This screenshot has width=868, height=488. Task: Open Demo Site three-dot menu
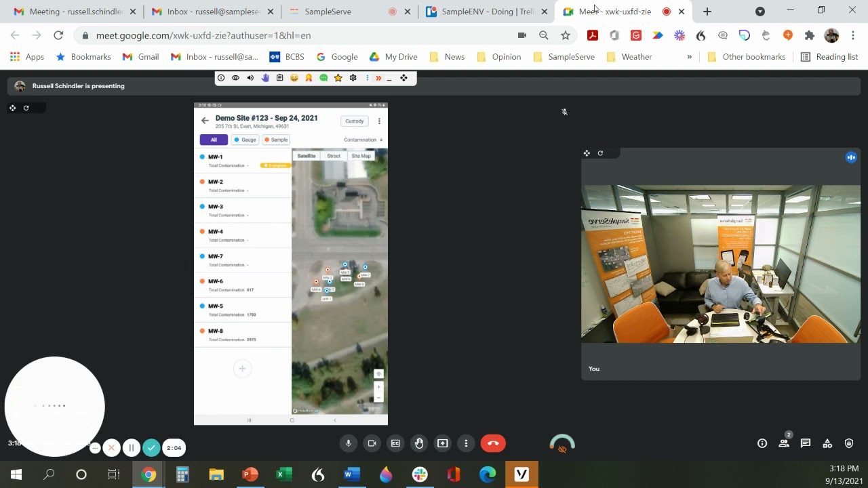click(379, 121)
